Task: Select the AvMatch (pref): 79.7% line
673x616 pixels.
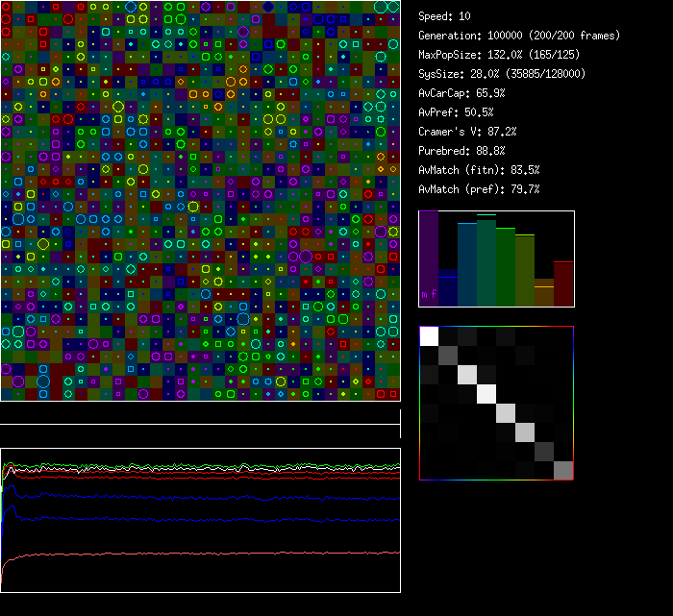Action: coord(479,189)
